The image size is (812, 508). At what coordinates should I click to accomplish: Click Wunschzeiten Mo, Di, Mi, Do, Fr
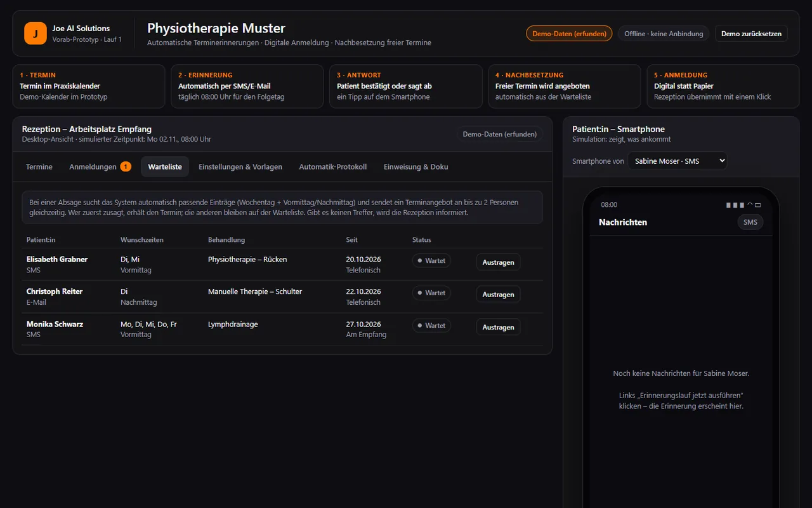[148, 324]
